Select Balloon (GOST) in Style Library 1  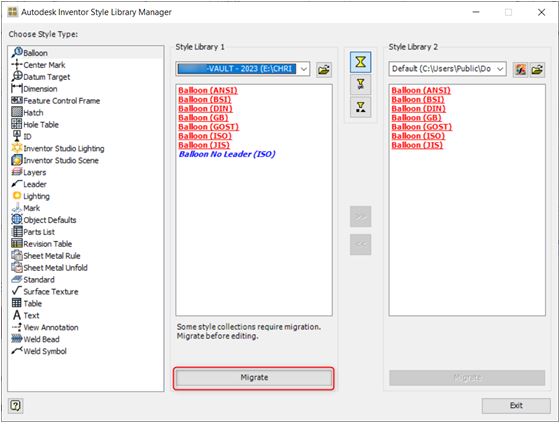[x=209, y=127]
